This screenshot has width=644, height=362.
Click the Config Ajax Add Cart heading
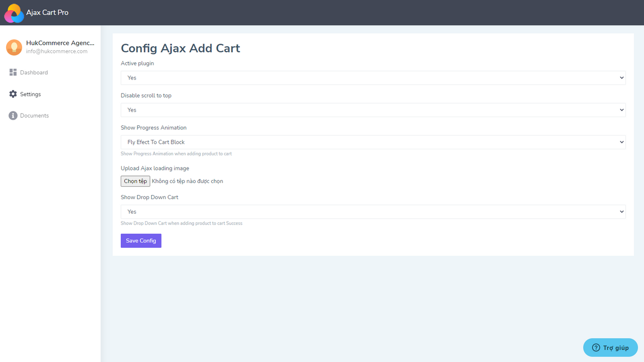click(x=180, y=48)
